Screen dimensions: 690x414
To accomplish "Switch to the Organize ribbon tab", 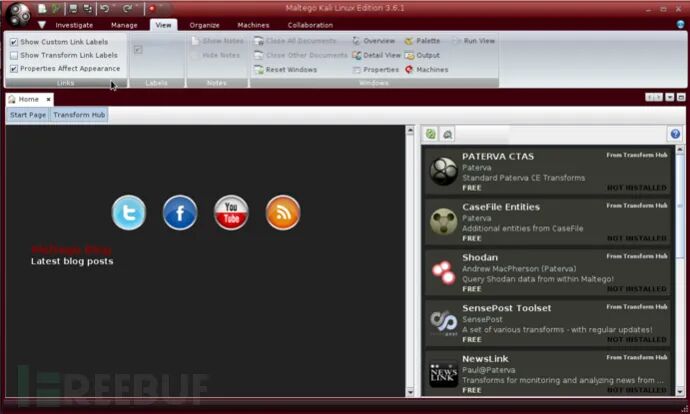I will 205,25.
